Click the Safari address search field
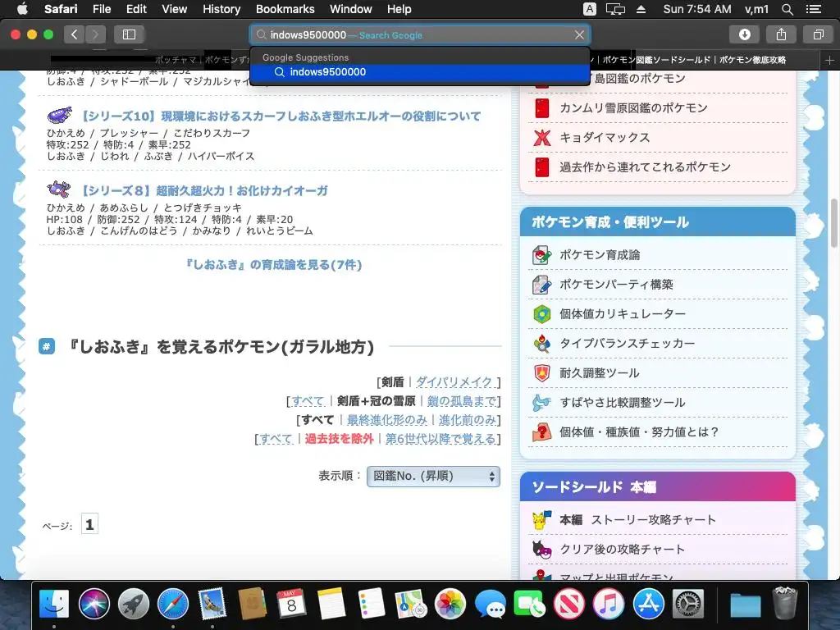840x630 pixels. [x=420, y=34]
